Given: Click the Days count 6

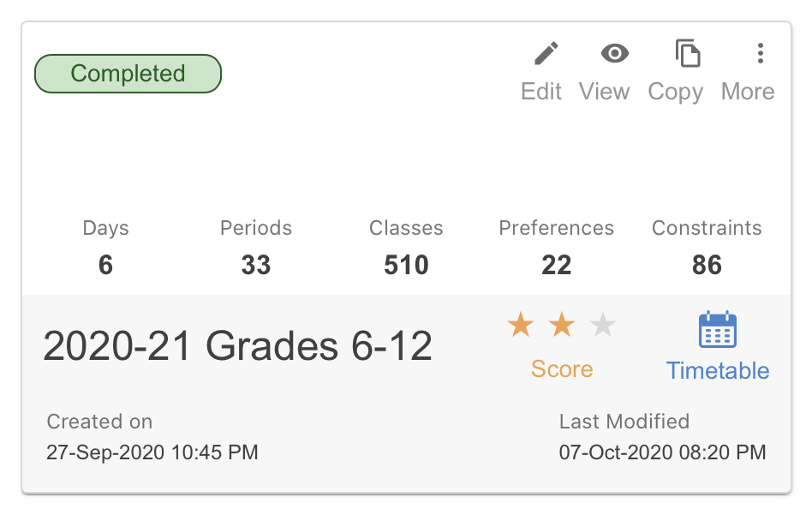Looking at the screenshot, I should 105,265.
